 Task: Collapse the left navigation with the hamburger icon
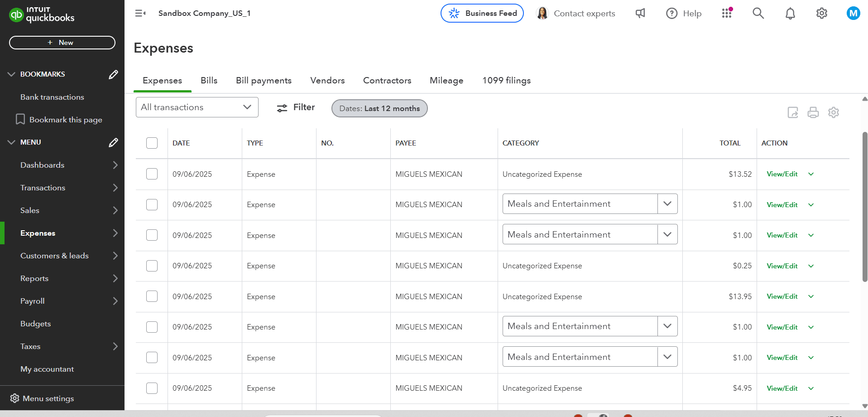tap(140, 13)
